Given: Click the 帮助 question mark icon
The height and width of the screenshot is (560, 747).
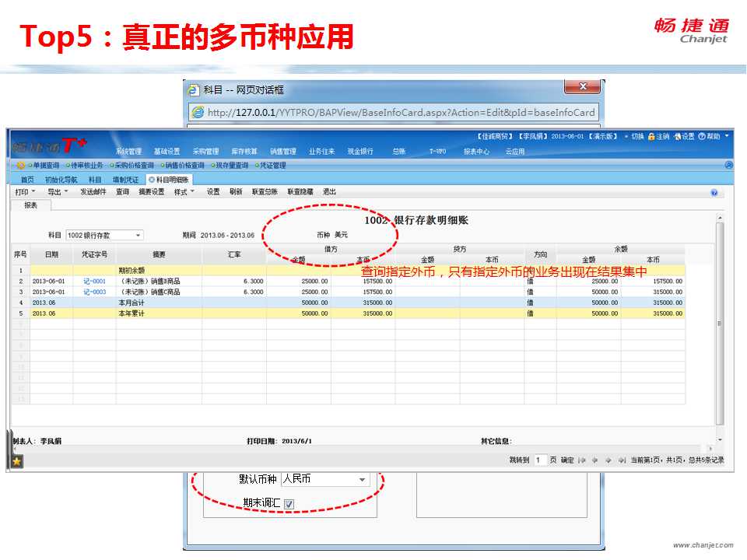Looking at the screenshot, I should 702,137.
